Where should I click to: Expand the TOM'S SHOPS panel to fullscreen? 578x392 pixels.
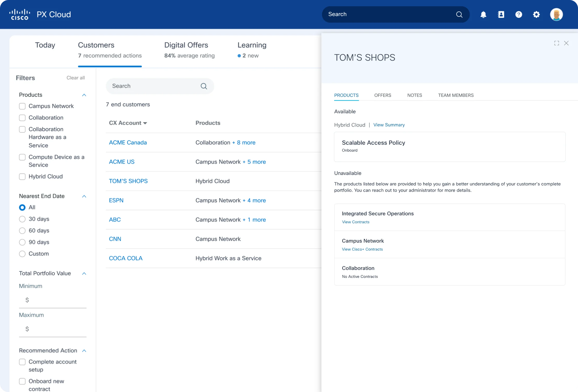click(x=557, y=43)
